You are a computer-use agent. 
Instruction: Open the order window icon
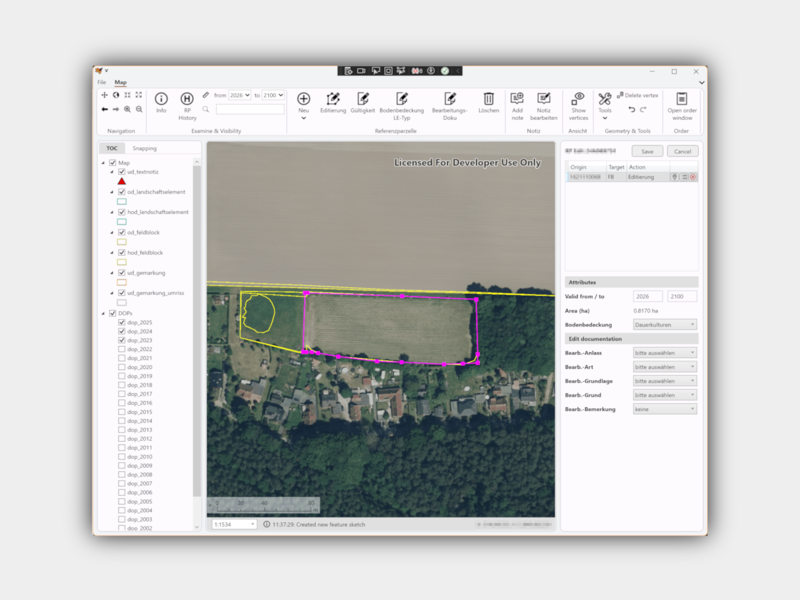coord(682,98)
